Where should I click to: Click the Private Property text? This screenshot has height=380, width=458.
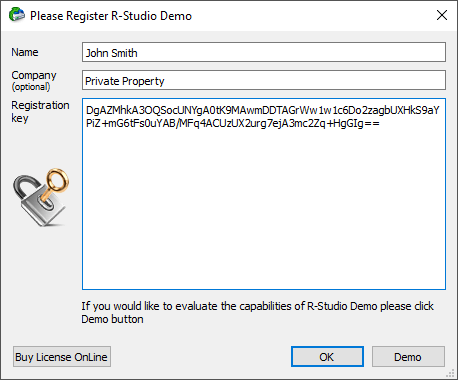[125, 81]
